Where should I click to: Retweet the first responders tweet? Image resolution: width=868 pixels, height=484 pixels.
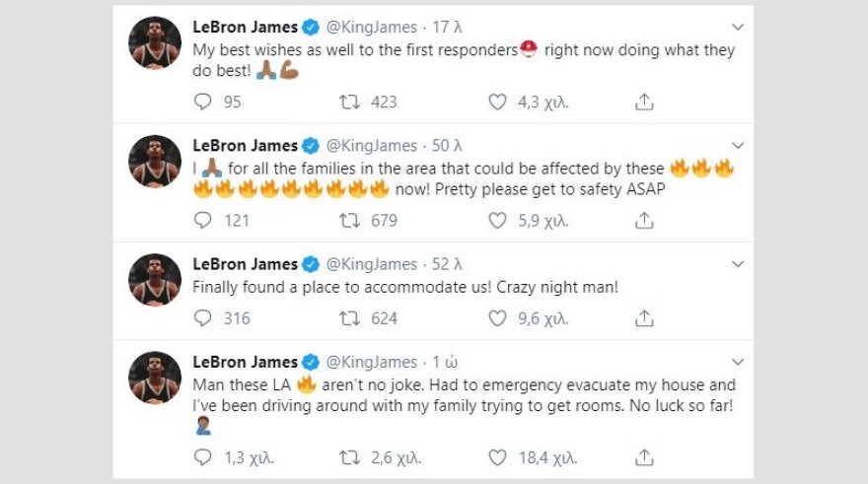349,102
